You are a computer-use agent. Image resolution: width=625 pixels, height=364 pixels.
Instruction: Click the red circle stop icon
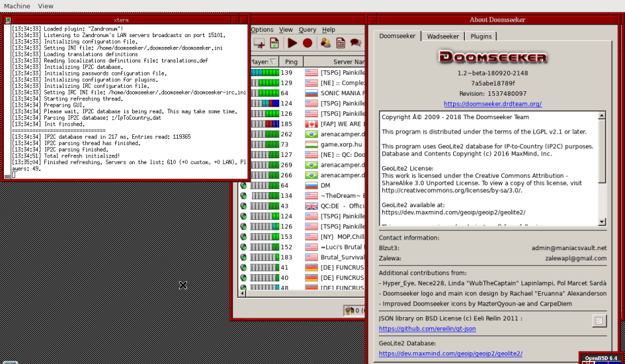tap(307, 43)
